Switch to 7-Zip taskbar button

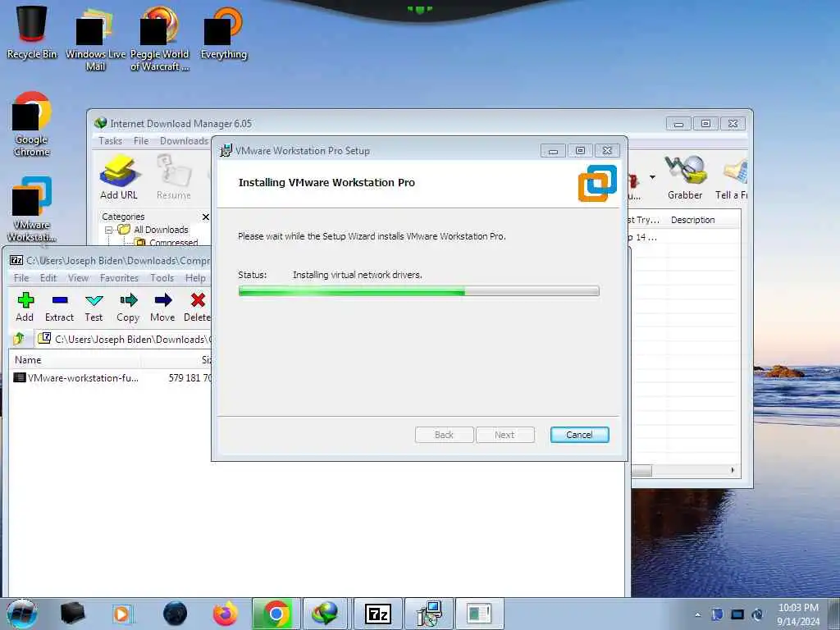tap(377, 614)
